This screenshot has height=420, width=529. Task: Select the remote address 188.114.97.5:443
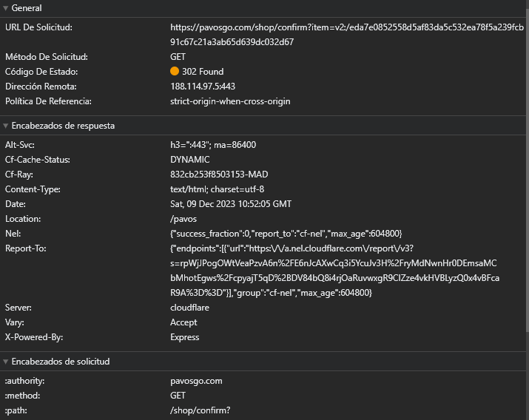[203, 87]
